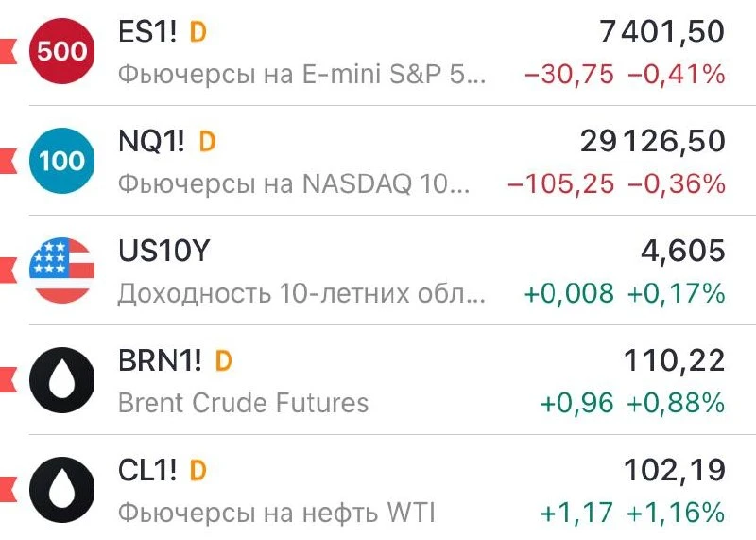Select the Brent Crude Futures description
756x540 pixels.
244,403
